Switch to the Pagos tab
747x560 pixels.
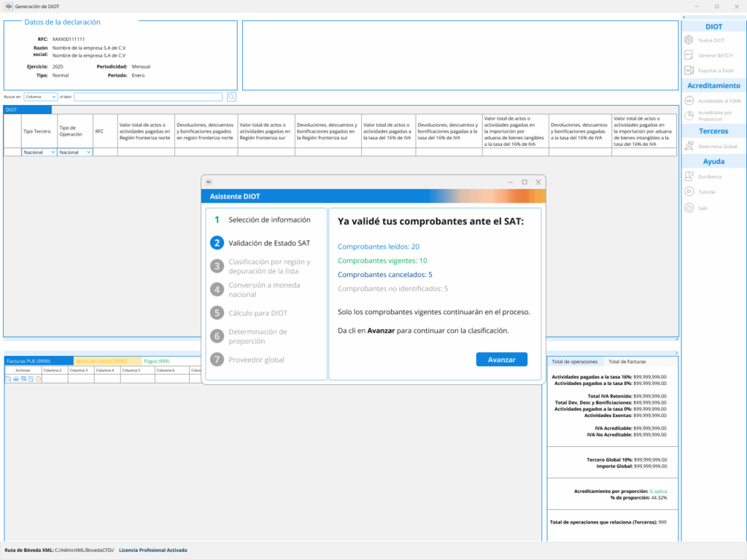[x=156, y=361]
